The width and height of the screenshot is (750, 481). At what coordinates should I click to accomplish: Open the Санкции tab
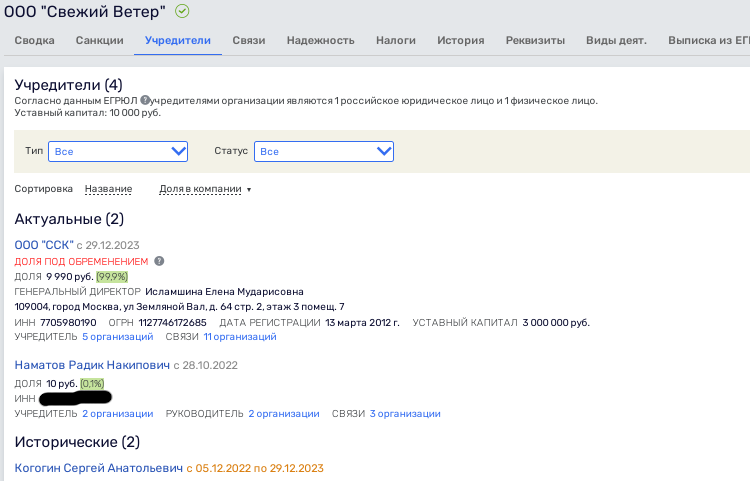point(99,41)
